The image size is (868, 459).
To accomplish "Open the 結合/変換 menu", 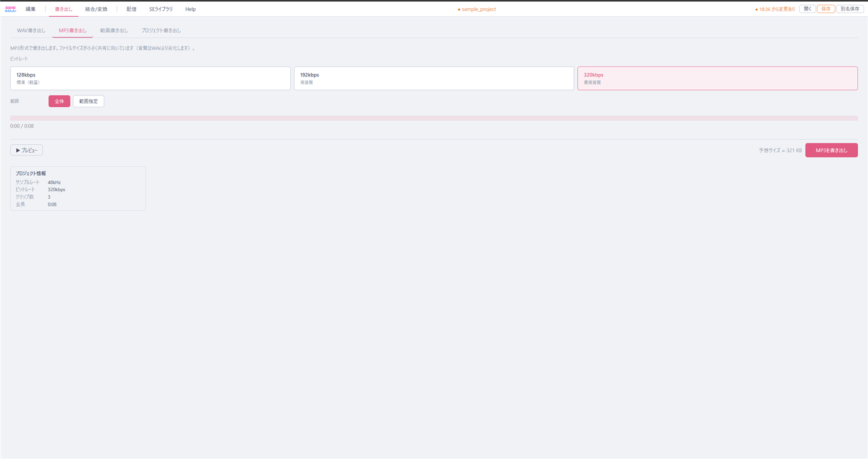I will 96,9.
